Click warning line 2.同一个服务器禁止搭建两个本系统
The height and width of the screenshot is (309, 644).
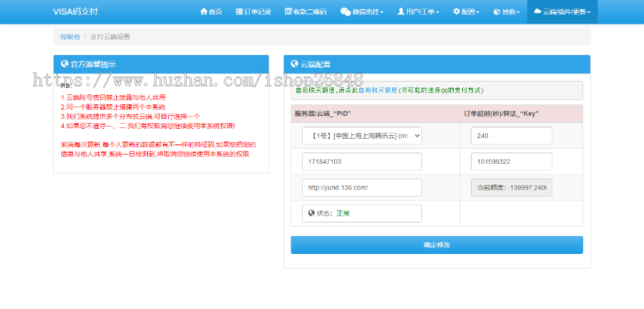pyautogui.click(x=113, y=107)
